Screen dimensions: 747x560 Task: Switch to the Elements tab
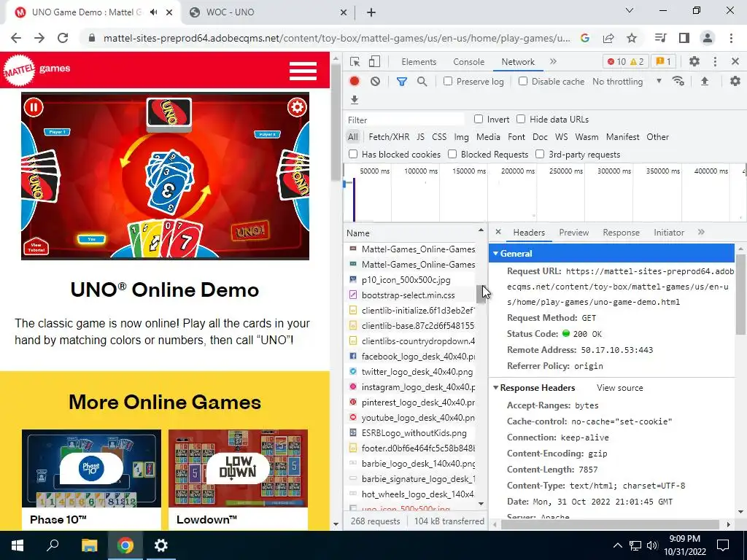[x=419, y=62]
